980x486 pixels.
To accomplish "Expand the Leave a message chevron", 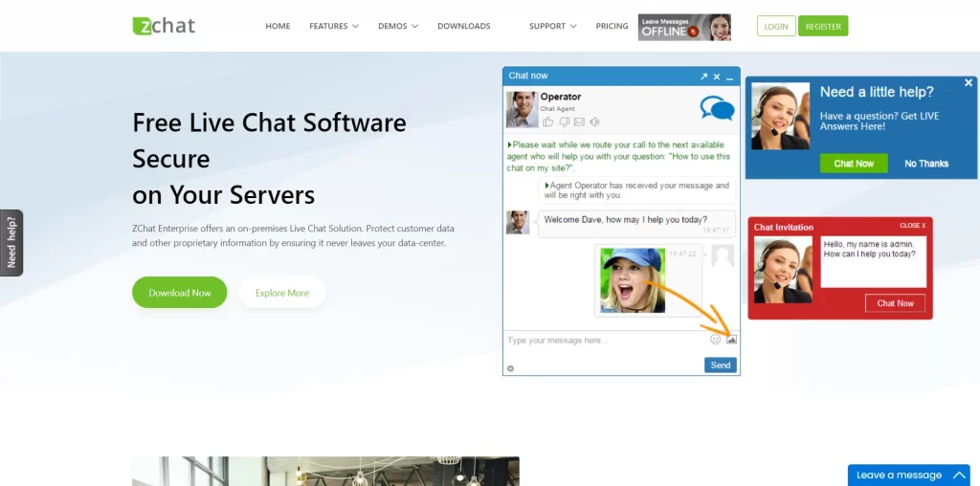I will tap(959, 475).
